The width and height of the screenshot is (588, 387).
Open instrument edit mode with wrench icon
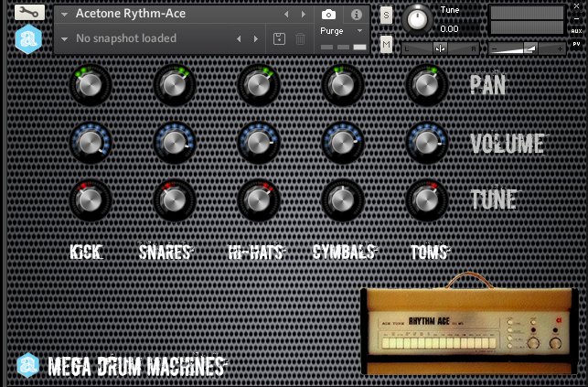(29, 13)
